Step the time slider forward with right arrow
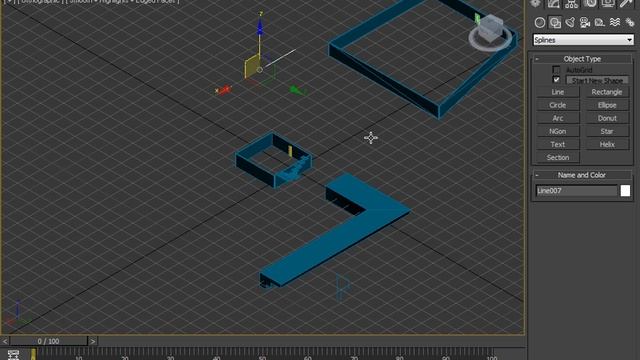This screenshot has height=360, width=640. click(x=93, y=341)
